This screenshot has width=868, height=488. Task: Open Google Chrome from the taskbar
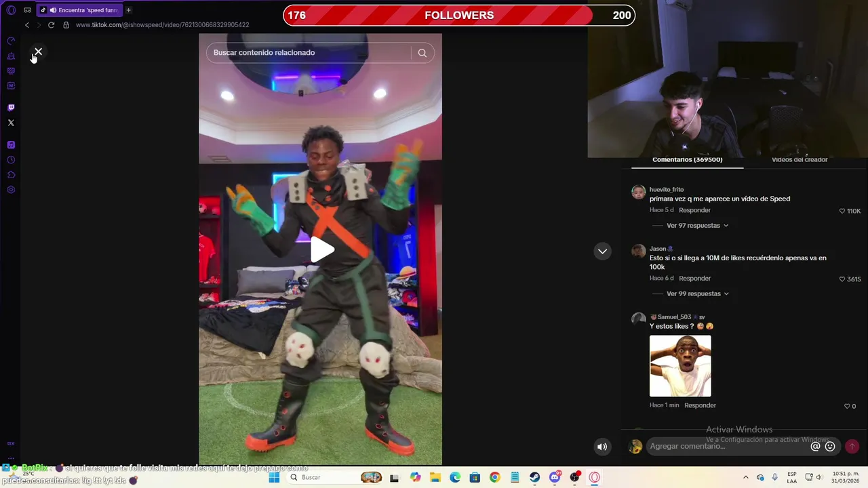[494, 477]
